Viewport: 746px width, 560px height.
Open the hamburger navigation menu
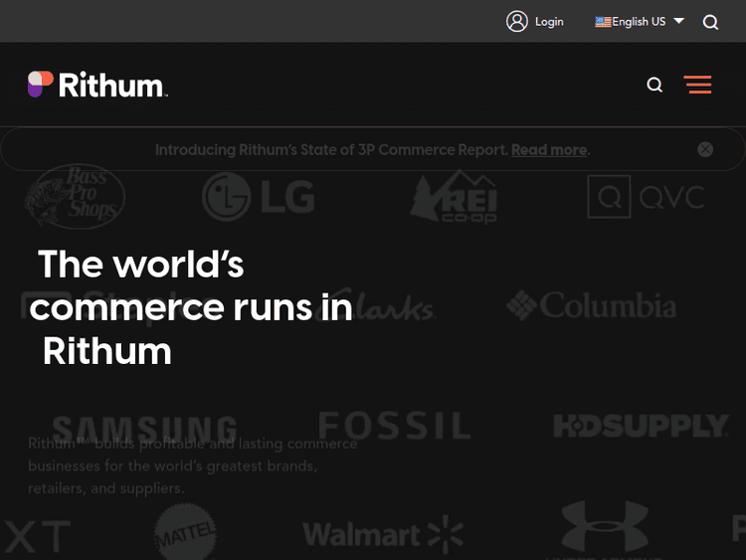[x=697, y=85]
